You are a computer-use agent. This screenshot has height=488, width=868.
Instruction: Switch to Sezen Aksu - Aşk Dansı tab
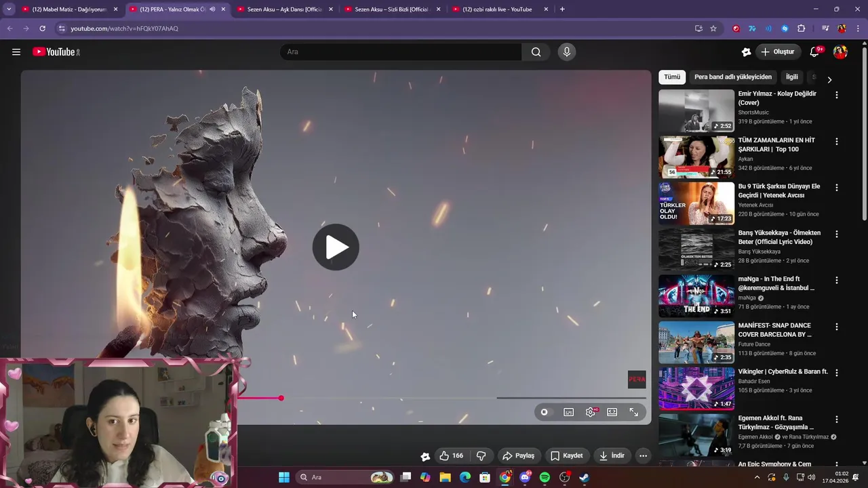pyautogui.click(x=284, y=9)
